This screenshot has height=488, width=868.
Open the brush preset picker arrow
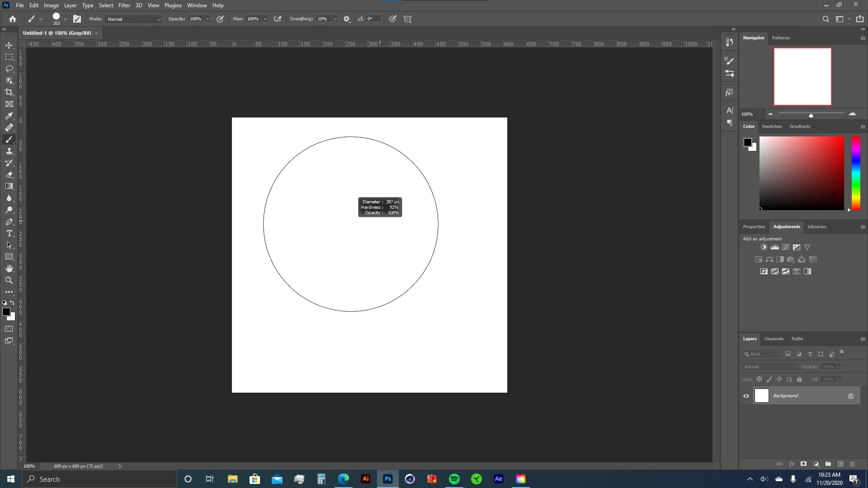coord(66,19)
